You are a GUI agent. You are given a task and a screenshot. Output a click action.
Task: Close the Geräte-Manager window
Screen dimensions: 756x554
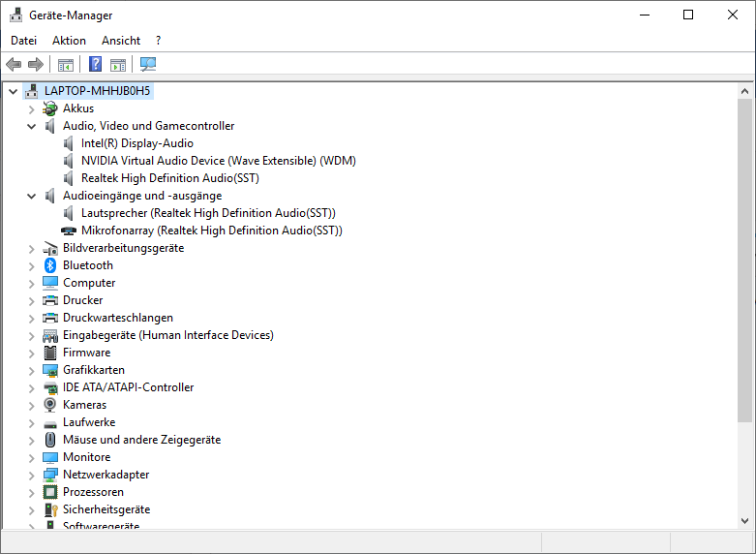tap(733, 15)
